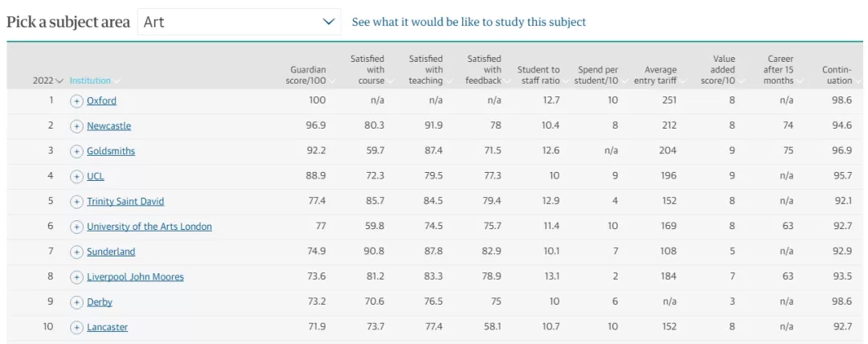This screenshot has height=344, width=868.
Task: Expand Oxford row plus icon
Action: coord(76,101)
